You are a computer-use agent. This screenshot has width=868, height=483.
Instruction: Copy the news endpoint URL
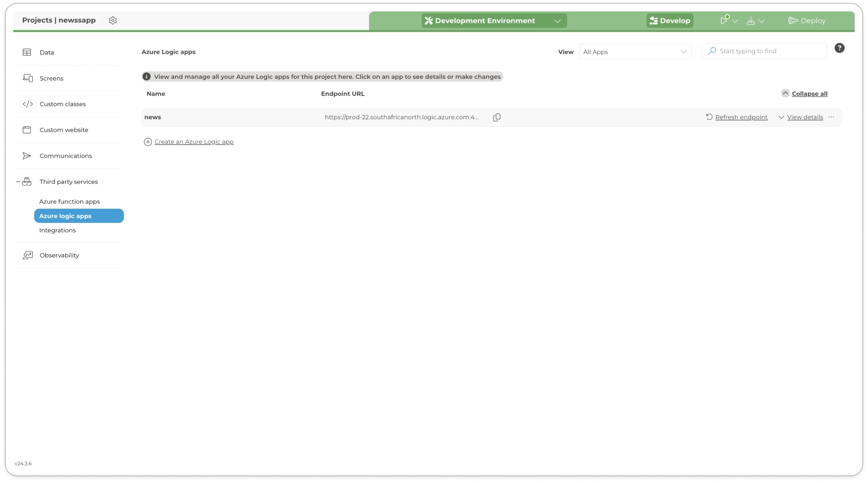497,117
